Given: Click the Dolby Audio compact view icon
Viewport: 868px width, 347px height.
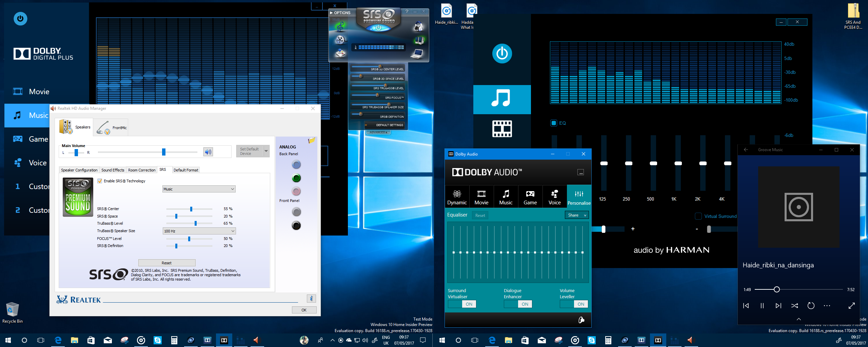Looking at the screenshot, I should coord(581,172).
